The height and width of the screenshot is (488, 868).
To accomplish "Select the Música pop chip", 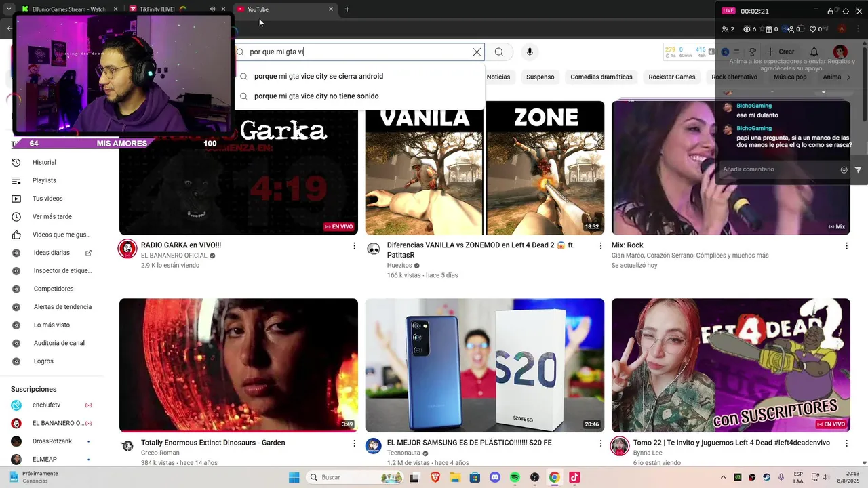I will (790, 77).
